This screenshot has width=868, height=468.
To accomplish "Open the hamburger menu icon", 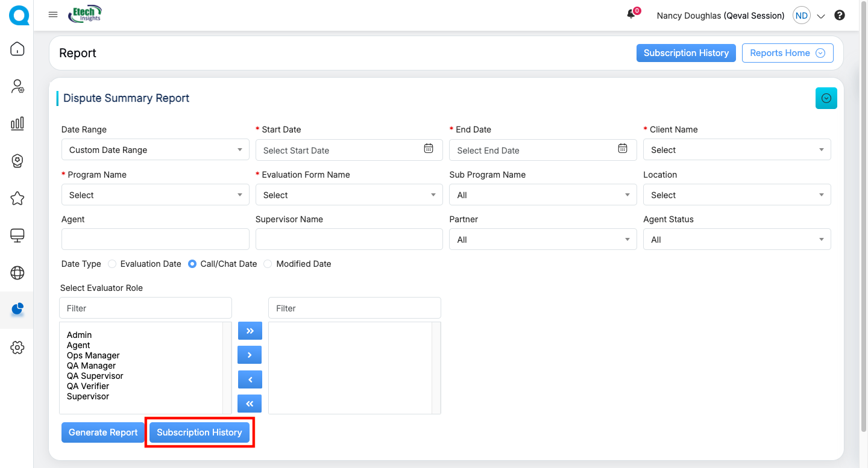I will (53, 15).
